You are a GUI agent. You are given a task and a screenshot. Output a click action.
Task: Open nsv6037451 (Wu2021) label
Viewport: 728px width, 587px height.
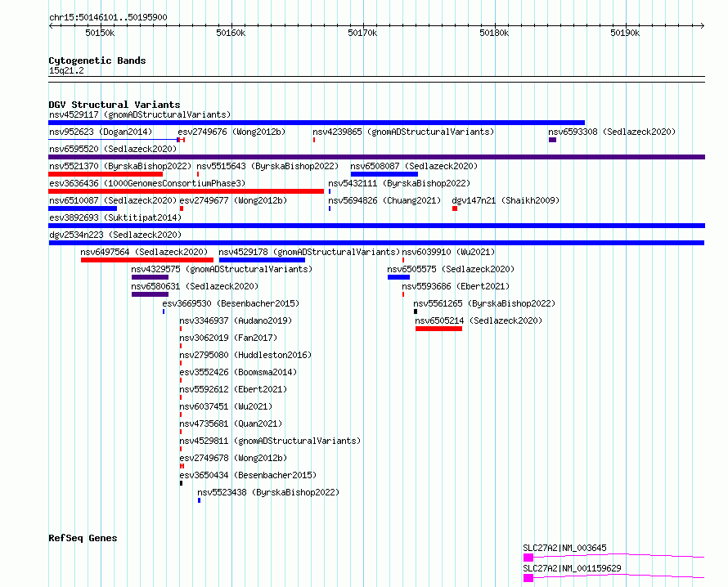226,406
